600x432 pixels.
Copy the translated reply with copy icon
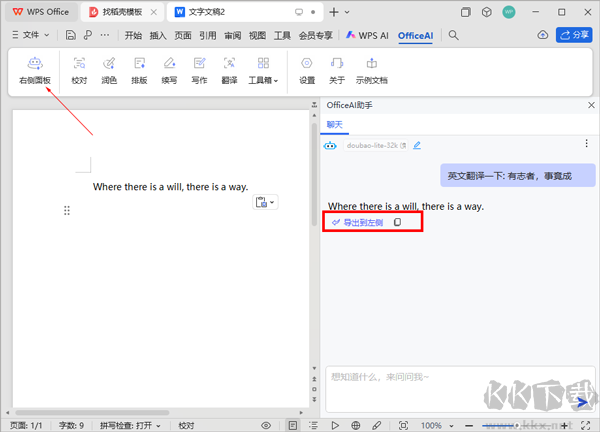[x=398, y=222]
